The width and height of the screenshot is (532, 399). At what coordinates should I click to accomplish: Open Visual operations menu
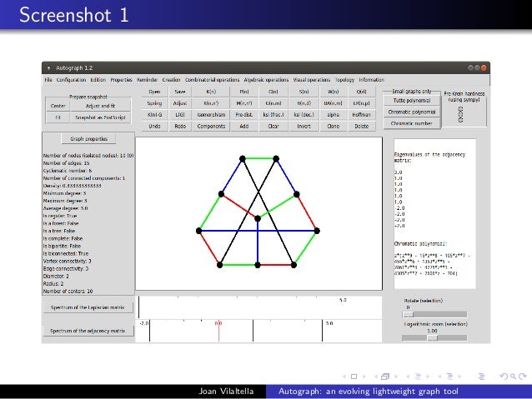312,80
